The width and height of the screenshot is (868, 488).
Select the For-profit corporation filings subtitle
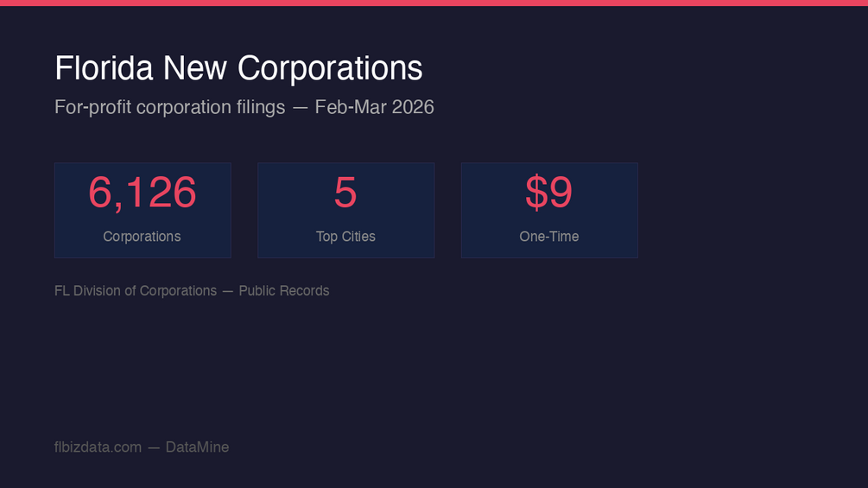(x=169, y=107)
